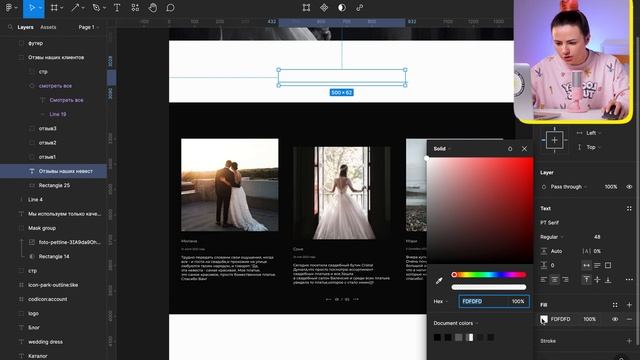This screenshot has width=640, height=360.
Task: Select the Text tool
Action: [x=117, y=8]
